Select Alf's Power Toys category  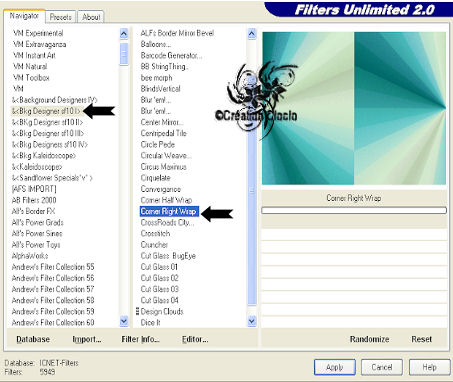(x=36, y=245)
